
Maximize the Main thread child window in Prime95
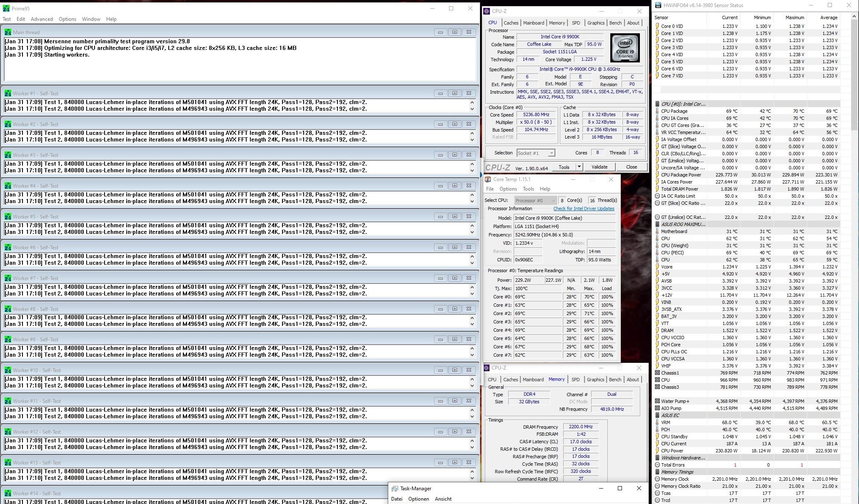point(454,32)
